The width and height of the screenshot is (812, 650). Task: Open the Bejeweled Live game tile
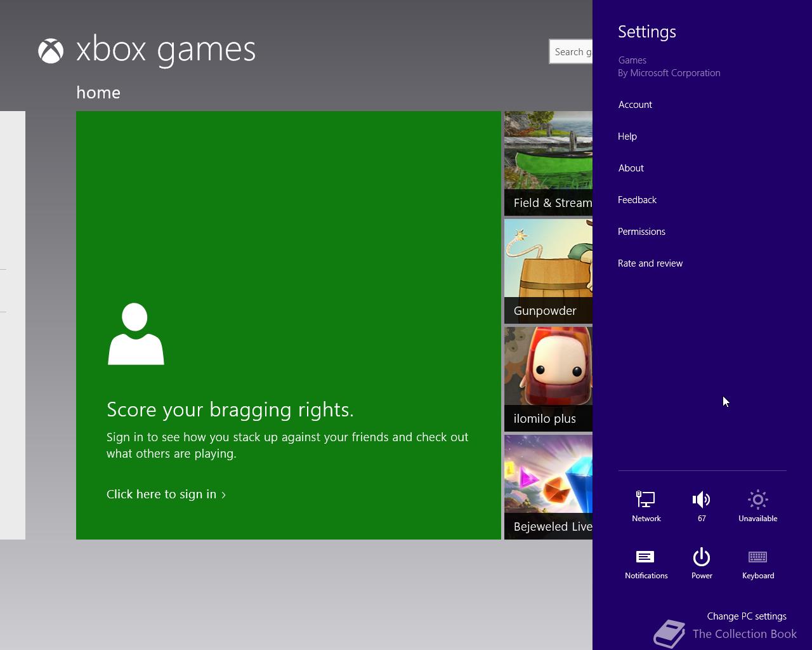[x=548, y=487]
